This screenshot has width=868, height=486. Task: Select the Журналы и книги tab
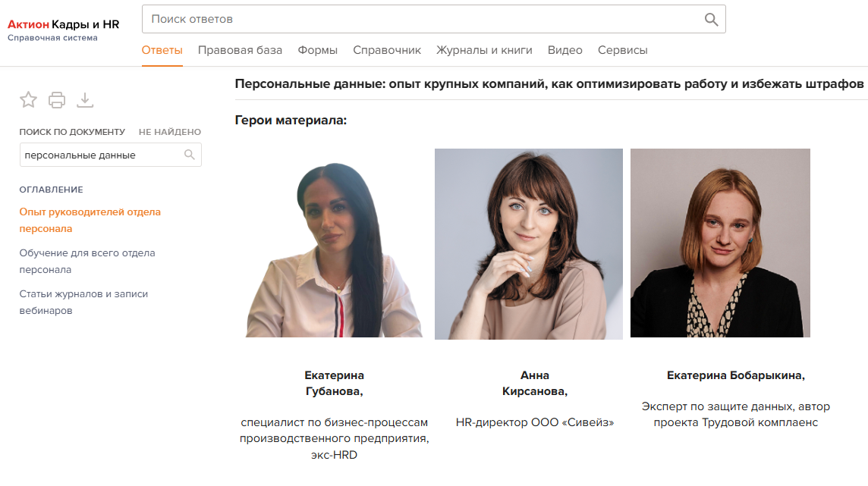(x=484, y=50)
